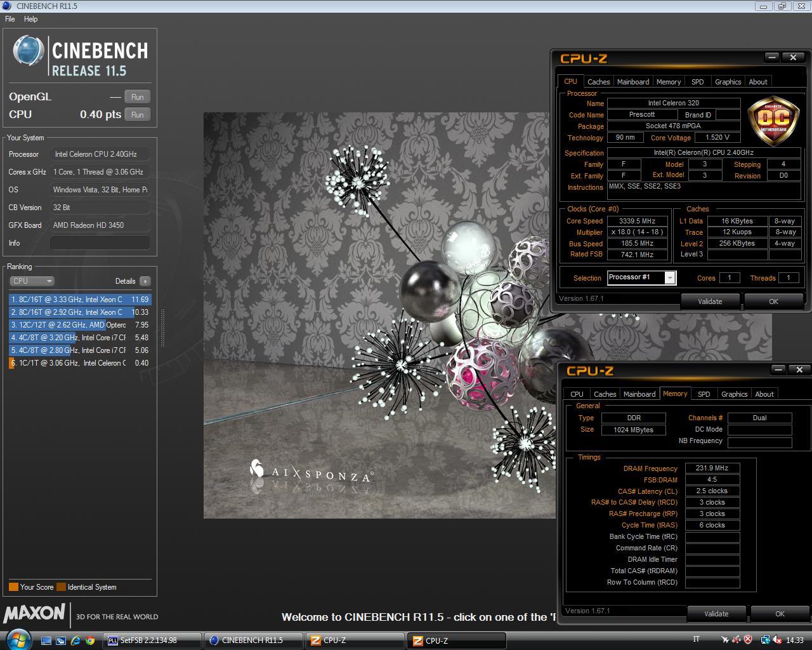Click the Gigabyte OC Motherboard badge
The image size is (812, 650).
click(x=773, y=120)
